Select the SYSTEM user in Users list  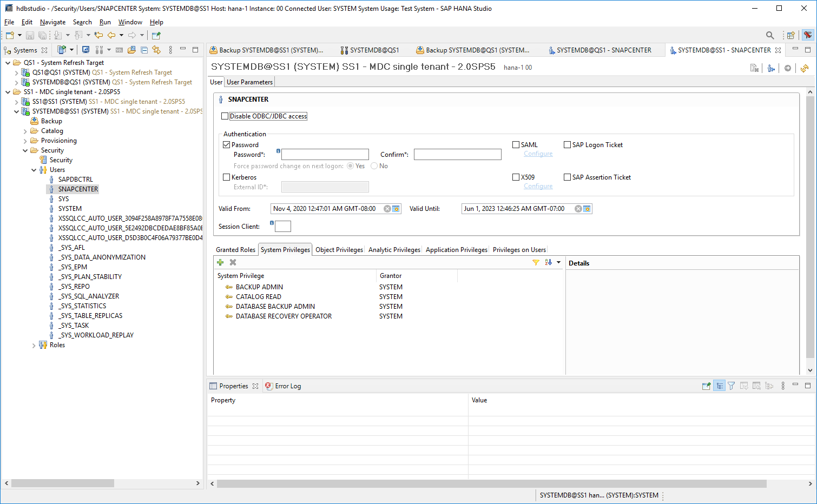(x=70, y=209)
